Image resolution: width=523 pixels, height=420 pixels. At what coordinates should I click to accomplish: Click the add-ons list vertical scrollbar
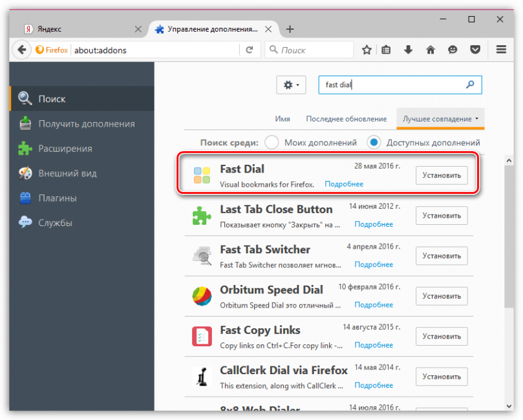[509, 283]
